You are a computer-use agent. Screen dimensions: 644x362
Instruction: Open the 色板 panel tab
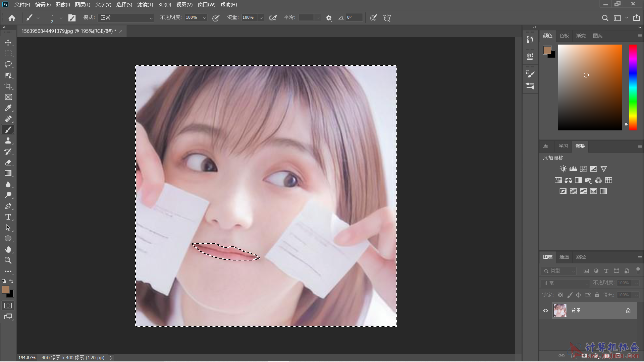(x=564, y=36)
